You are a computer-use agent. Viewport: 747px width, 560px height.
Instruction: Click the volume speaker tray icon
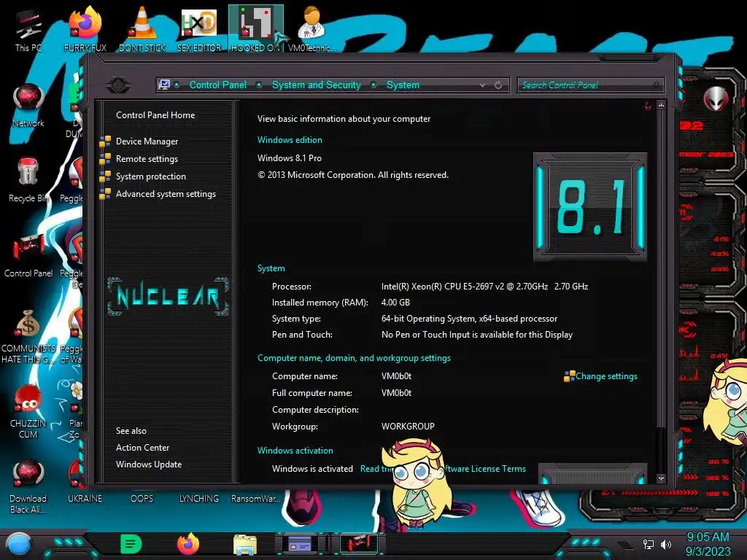point(666,544)
